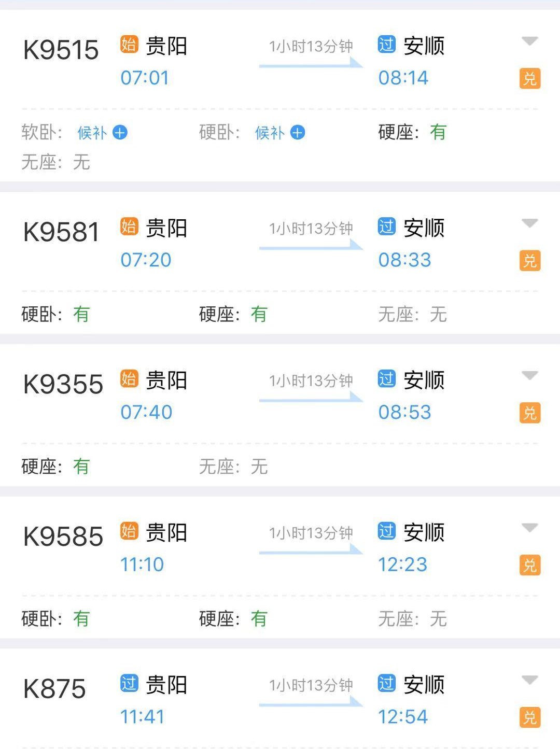The width and height of the screenshot is (560, 749).
Task: Expand the K875 train details arrow
Action: [529, 680]
